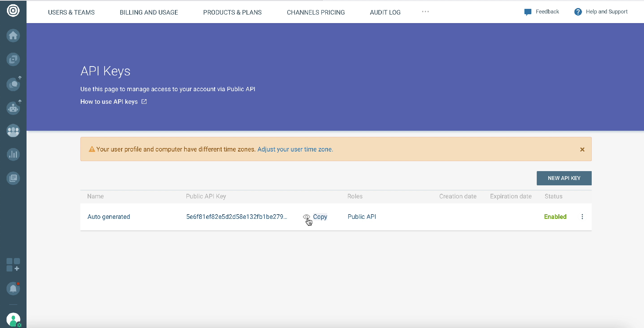
Task: Open Products & Plans tab
Action: [232, 12]
